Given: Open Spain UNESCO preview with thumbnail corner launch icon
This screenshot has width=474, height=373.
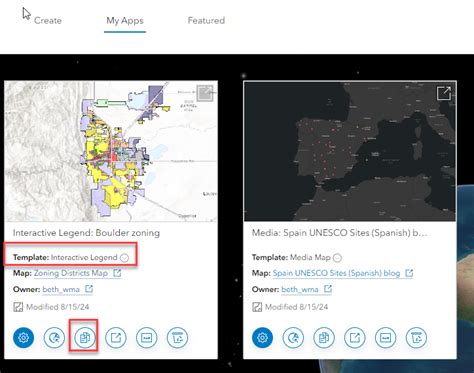Looking at the screenshot, I should [444, 93].
